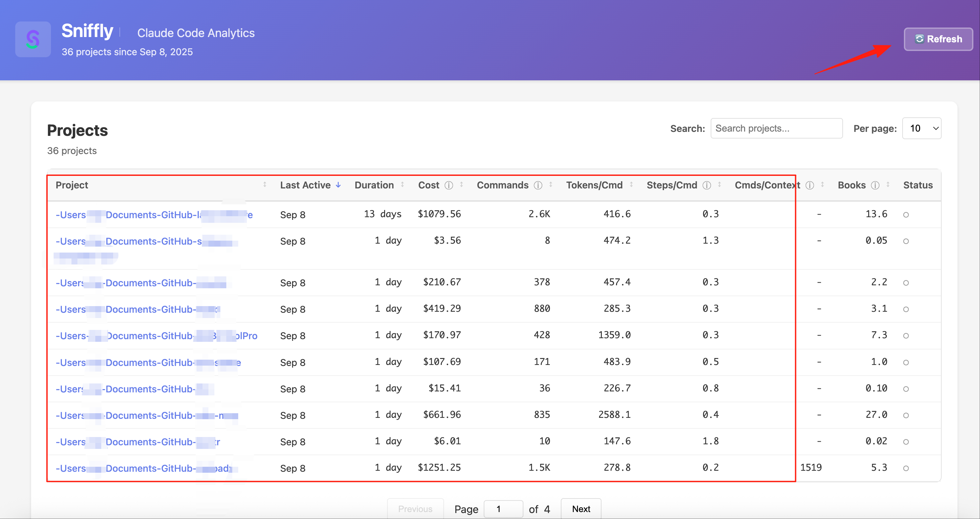Click the Cmds/Context info icon

[810, 185]
